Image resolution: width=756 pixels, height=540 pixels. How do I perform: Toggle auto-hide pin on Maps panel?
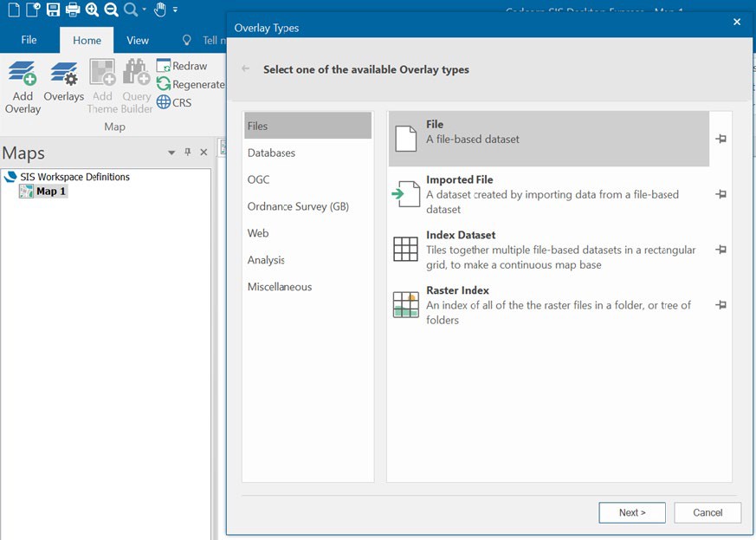click(186, 152)
